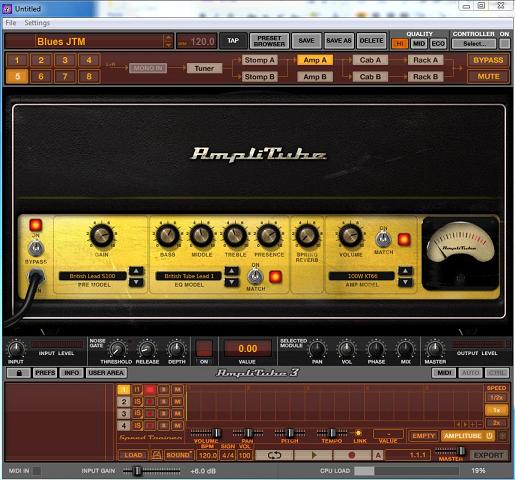Click the metronome icon next to LOAD
The image size is (515, 480).
[x=156, y=455]
